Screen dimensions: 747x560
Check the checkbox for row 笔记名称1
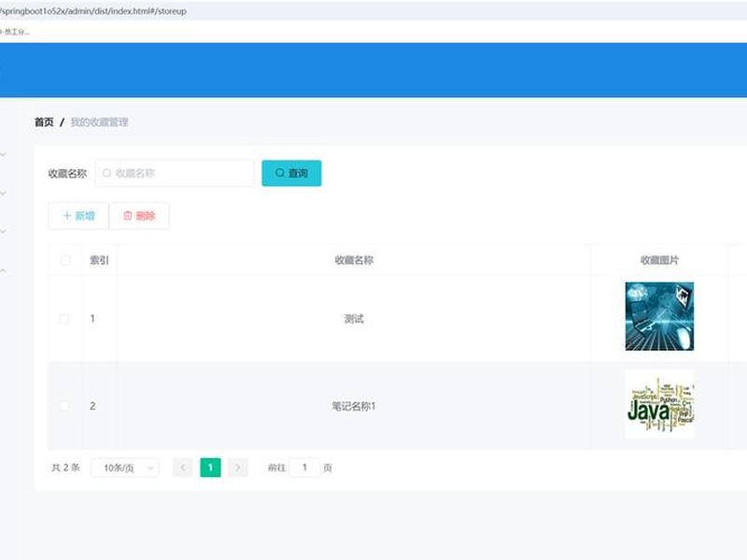tap(63, 406)
